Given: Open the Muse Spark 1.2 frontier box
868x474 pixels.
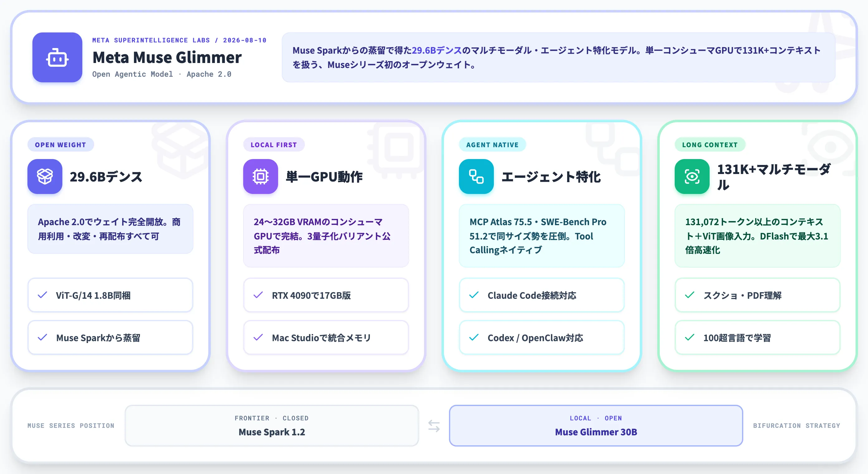Looking at the screenshot, I should click(x=272, y=426).
